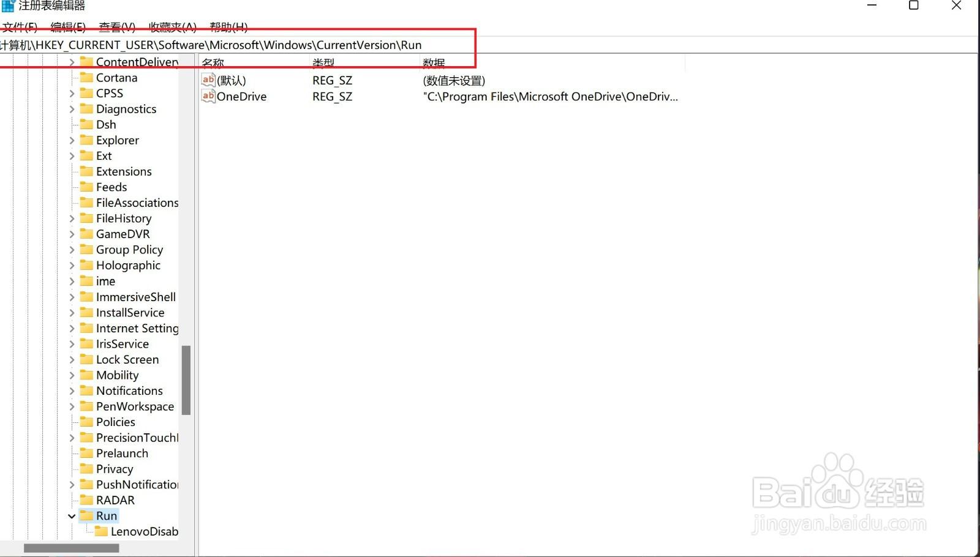This screenshot has width=980, height=557.
Task: Select the RADAR folder icon
Action: pos(86,499)
